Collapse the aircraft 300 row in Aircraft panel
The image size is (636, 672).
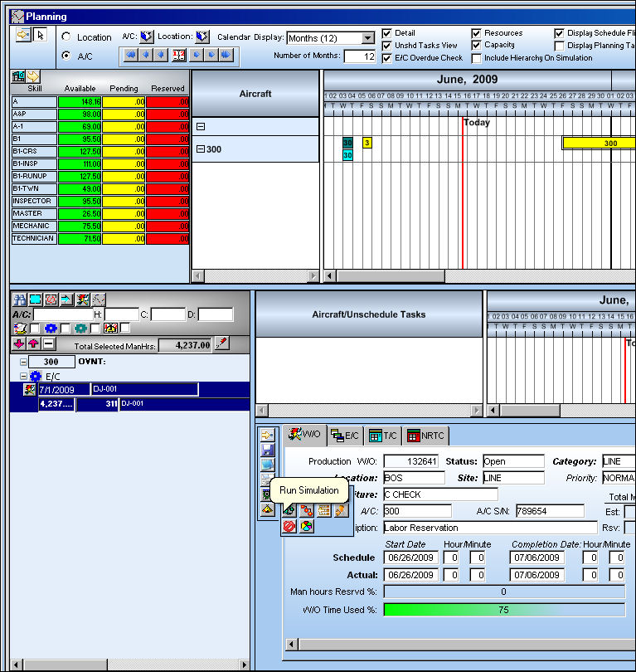[200, 149]
